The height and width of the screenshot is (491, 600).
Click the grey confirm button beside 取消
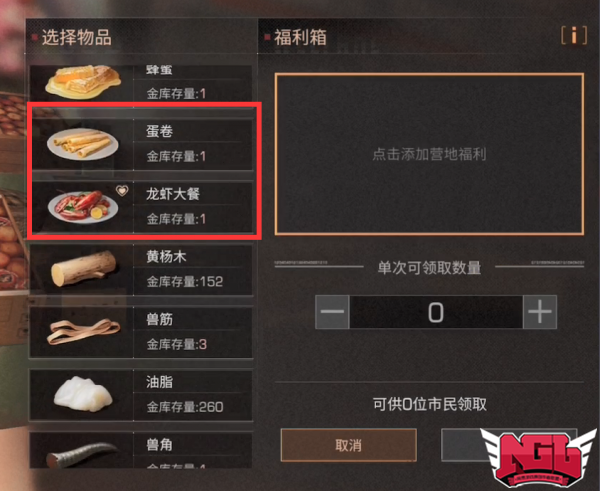tap(509, 445)
